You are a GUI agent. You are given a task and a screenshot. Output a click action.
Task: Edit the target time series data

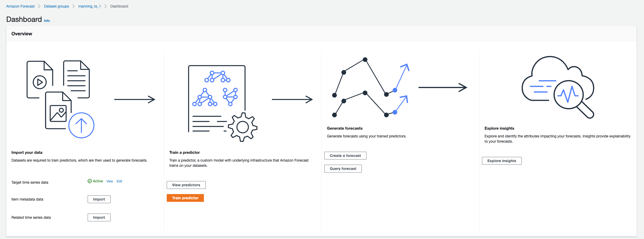(119, 181)
